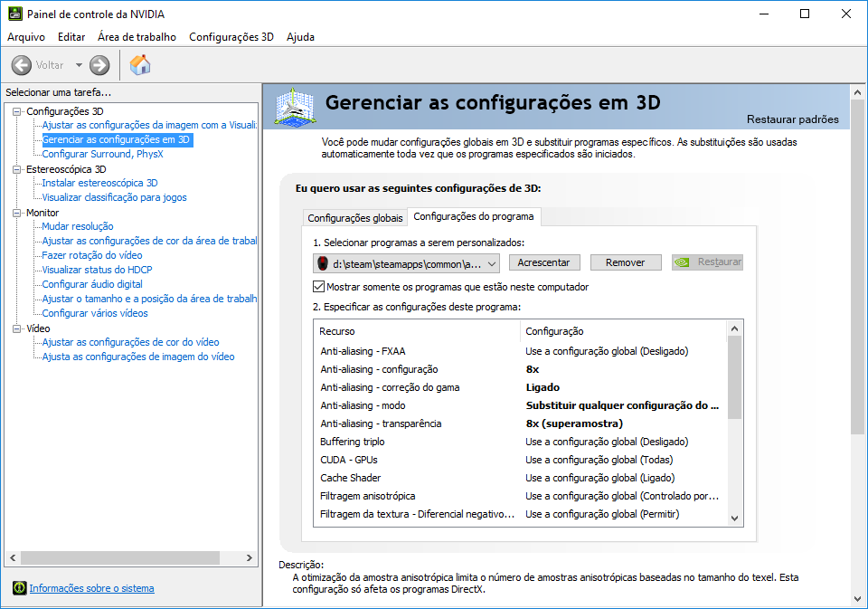Open 'Ajustar as configurações de cor da área' task
Image resolution: width=868 pixels, height=609 pixels.
point(149,241)
